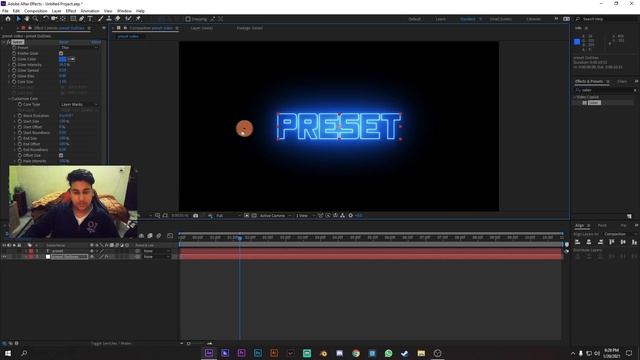Open the File menu
Viewport: 640px width, 360px height.
(x=5, y=11)
